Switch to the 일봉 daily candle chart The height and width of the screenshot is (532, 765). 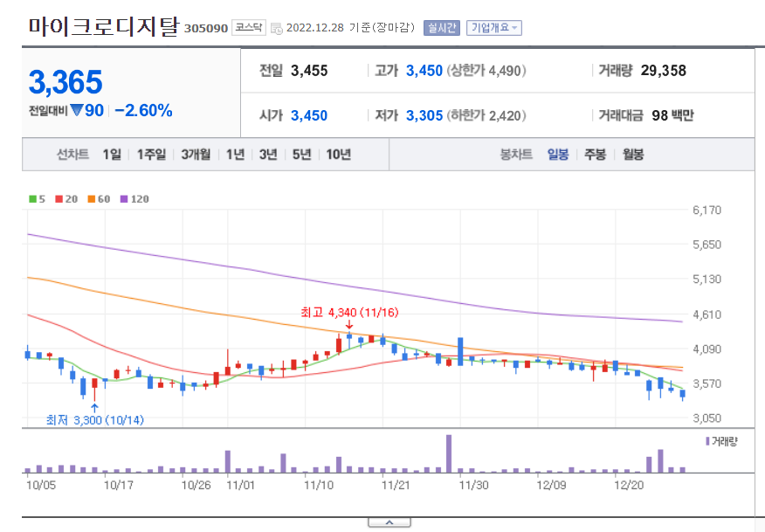point(558,155)
